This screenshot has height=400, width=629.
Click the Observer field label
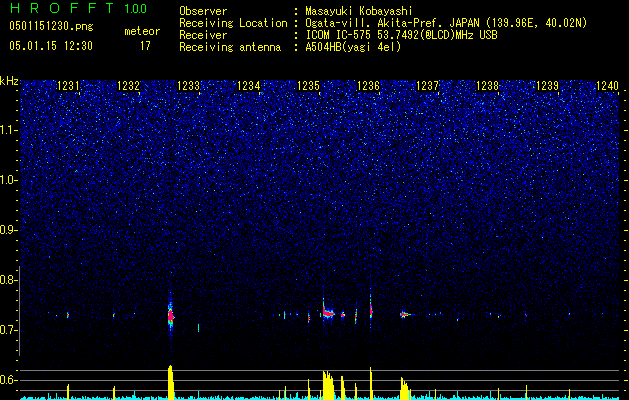pos(203,11)
